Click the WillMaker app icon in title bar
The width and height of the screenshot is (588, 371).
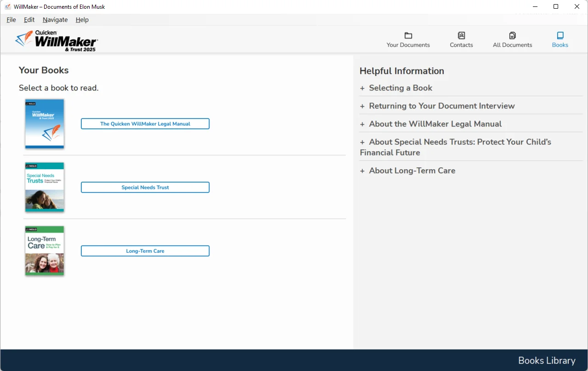(x=7, y=7)
